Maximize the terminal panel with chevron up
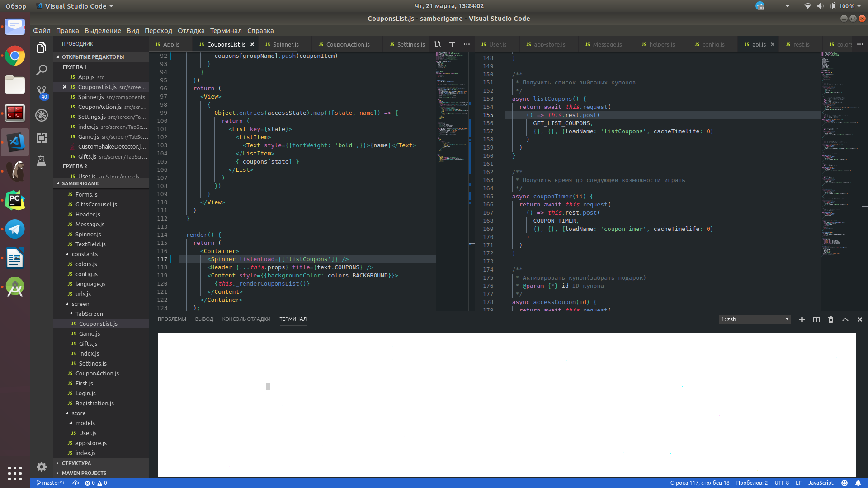The height and width of the screenshot is (488, 868). click(845, 319)
